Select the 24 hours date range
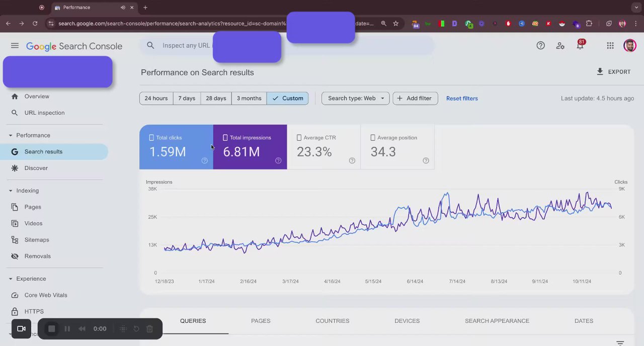644x346 pixels. pyautogui.click(x=156, y=99)
